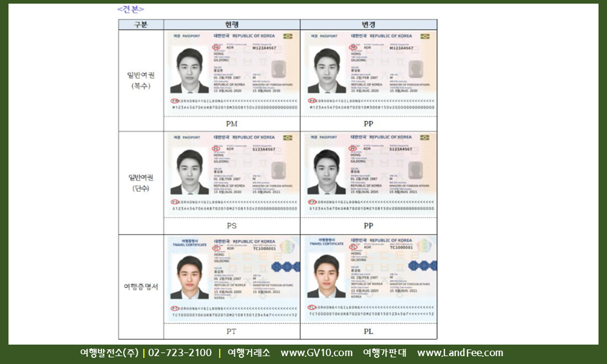The height and width of the screenshot is (364, 607).
Task: Click the 현행 column header
Action: [232, 25]
